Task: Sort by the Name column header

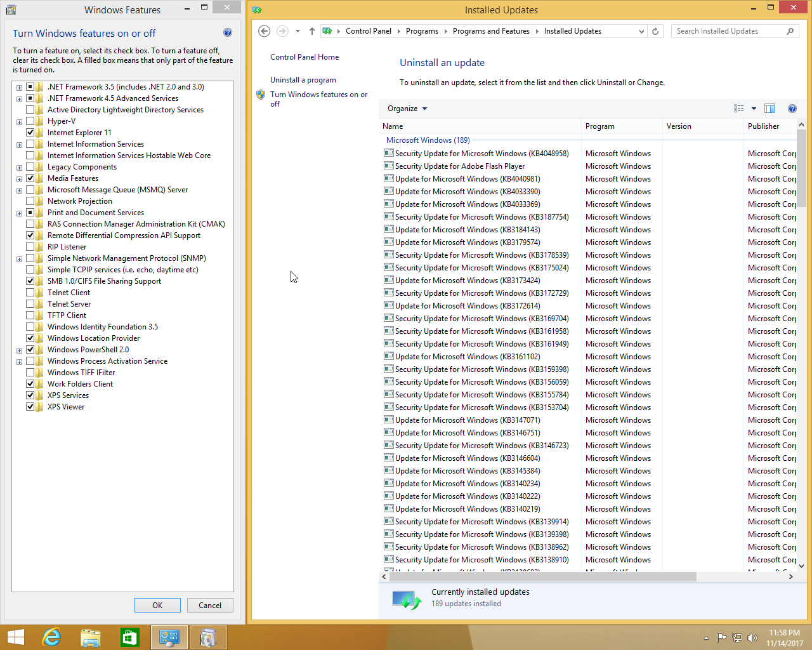Action: pos(480,126)
